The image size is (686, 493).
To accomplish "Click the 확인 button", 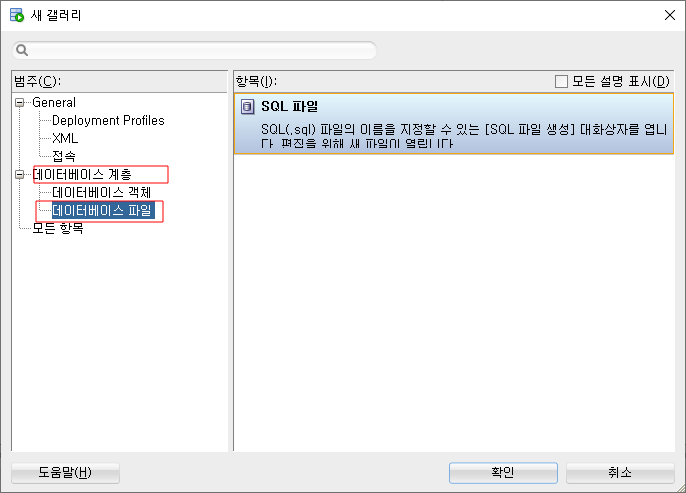I will coord(503,473).
